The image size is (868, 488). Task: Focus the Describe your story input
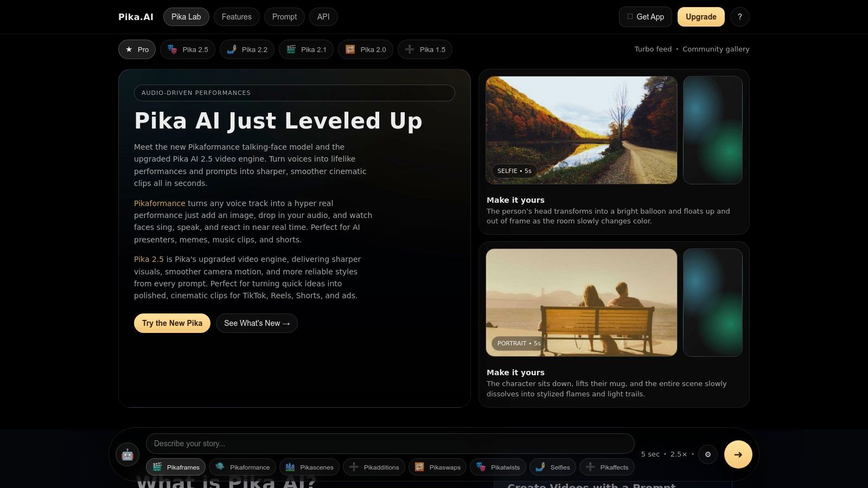pos(390,444)
